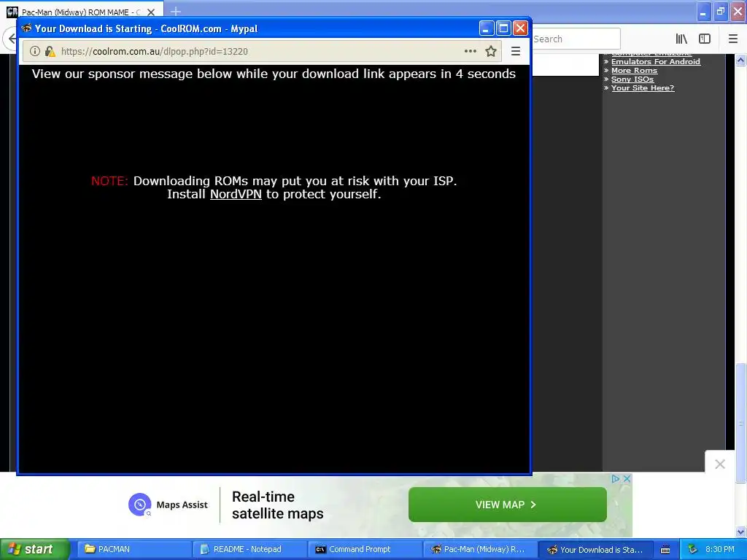
Task: Click site information icon in popup address bar
Action: click(x=35, y=51)
